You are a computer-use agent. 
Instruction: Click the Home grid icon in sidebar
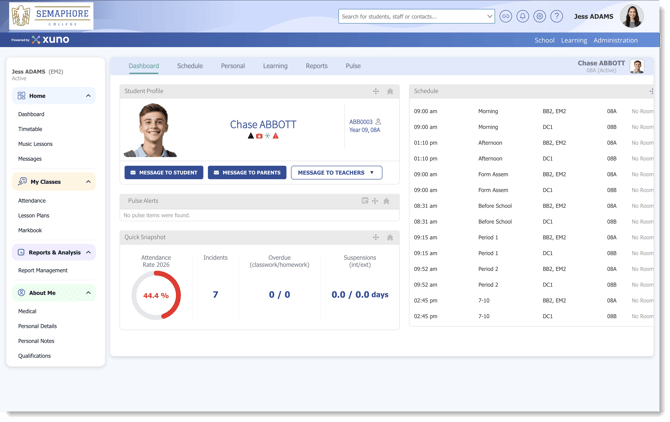point(21,96)
